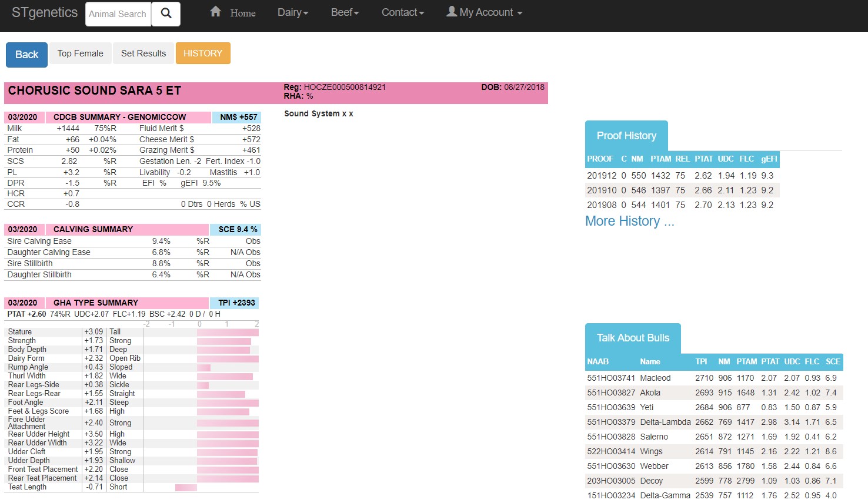This screenshot has height=503, width=868.
Task: Click the Daughter Stillbirth row label
Action: 39,274
